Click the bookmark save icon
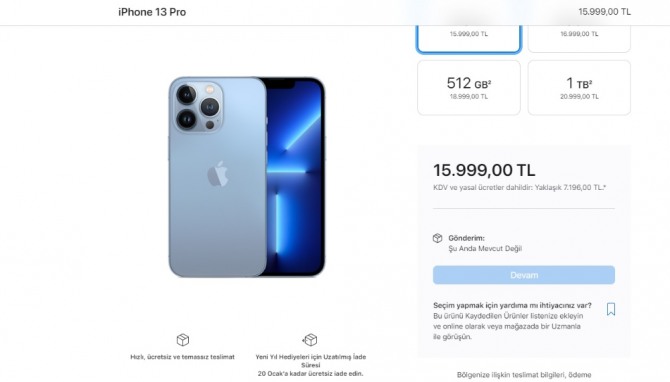The image size is (670, 382). (611, 309)
